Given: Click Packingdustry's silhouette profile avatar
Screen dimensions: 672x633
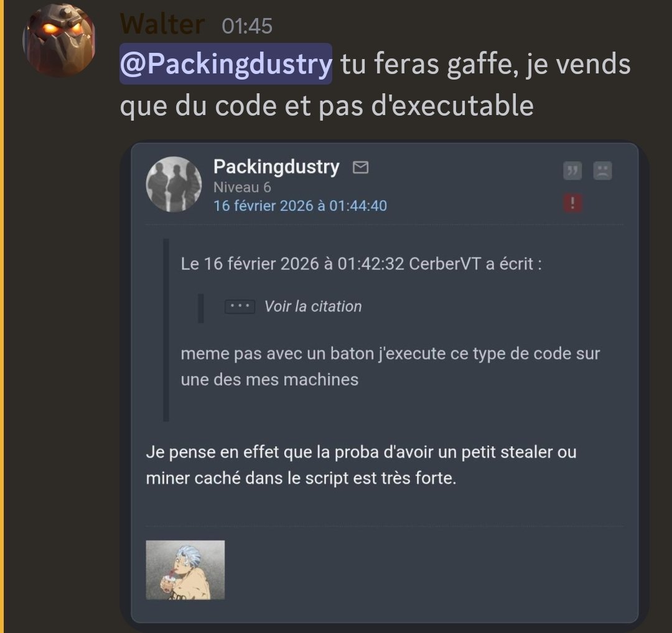Looking at the screenshot, I should [x=174, y=184].
